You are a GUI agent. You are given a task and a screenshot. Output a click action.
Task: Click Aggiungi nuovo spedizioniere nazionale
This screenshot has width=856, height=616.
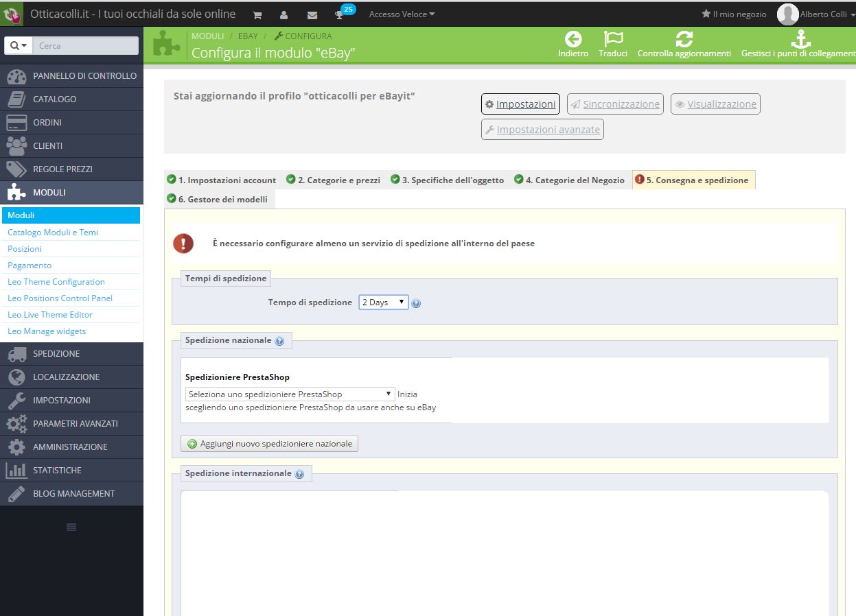coord(269,444)
